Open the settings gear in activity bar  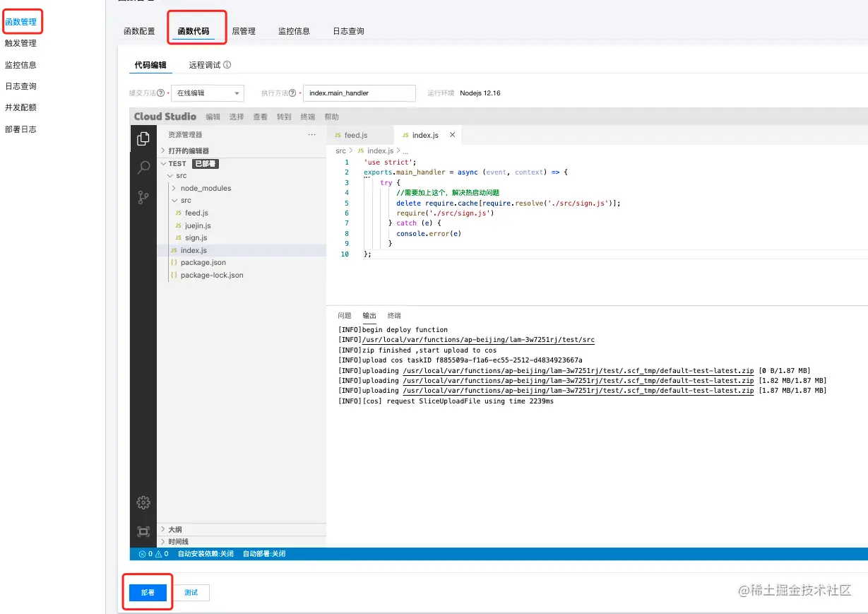143,502
